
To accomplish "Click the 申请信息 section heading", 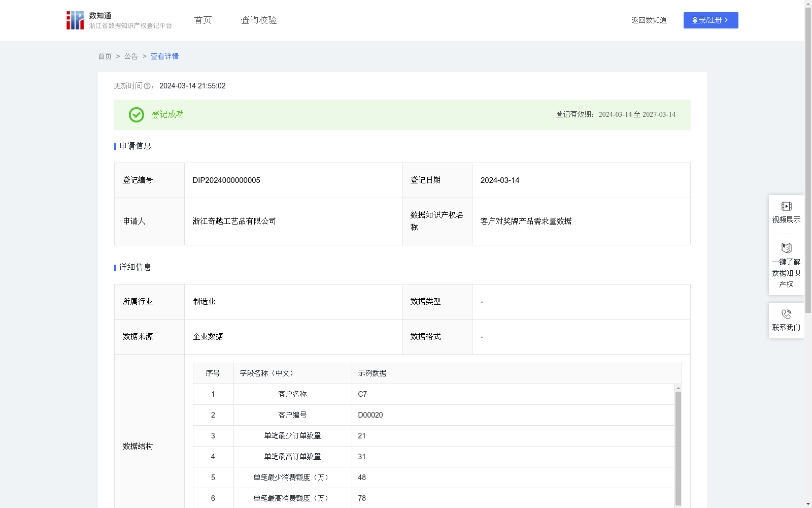I will click(x=135, y=146).
